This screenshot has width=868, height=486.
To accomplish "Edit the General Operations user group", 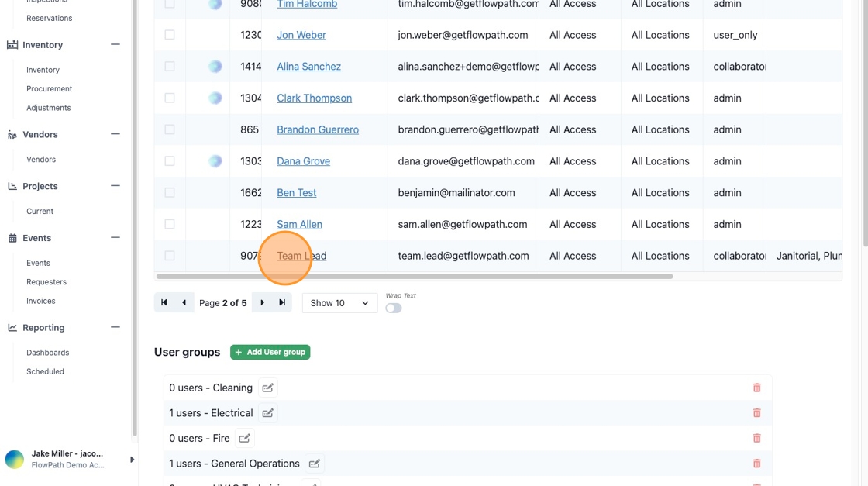I will click(315, 464).
